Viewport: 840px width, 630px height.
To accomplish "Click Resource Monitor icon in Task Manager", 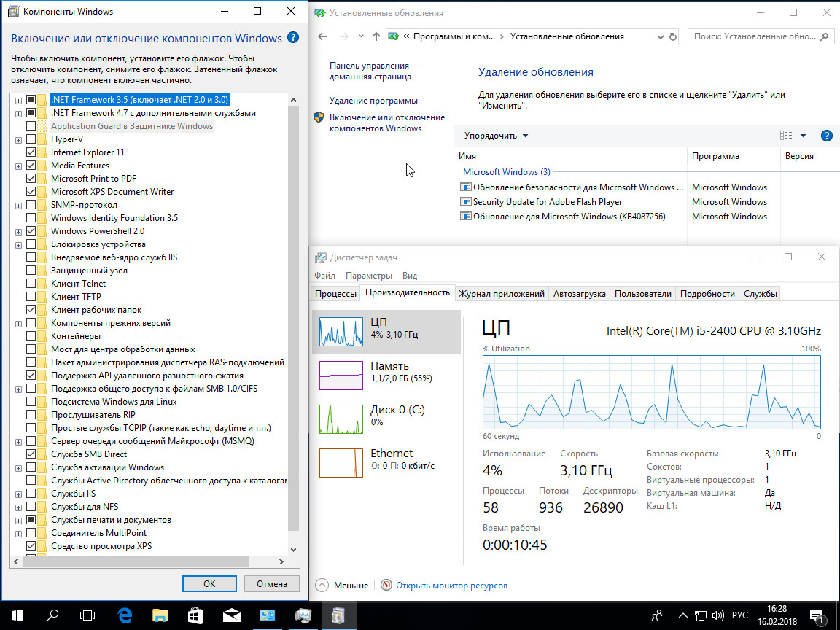I will pyautogui.click(x=386, y=585).
